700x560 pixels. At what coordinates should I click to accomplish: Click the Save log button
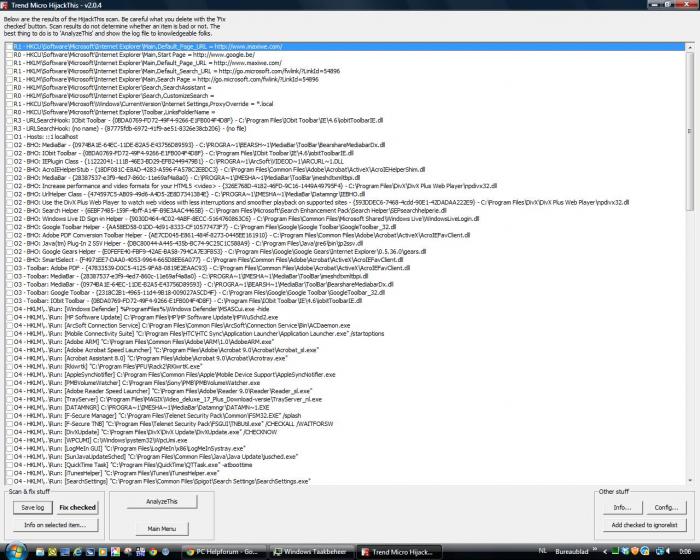pyautogui.click(x=33, y=507)
